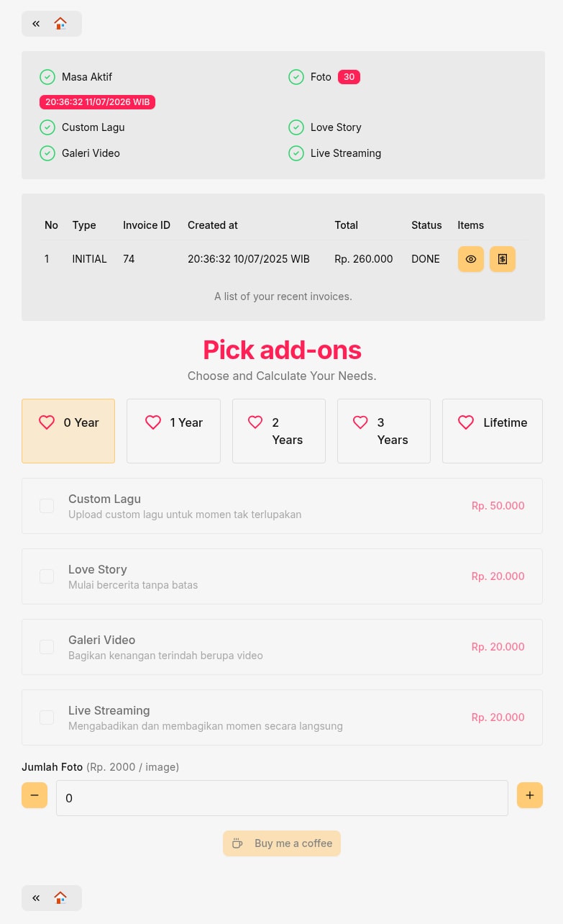The width and height of the screenshot is (563, 924).
Task: Pick the 3 Years duration option
Action: point(384,431)
